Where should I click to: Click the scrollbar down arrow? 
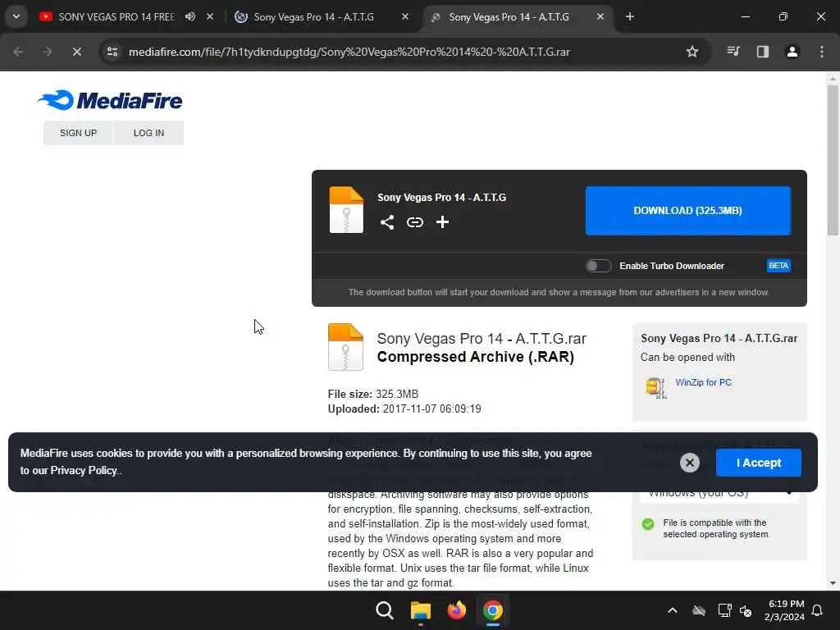pos(833,583)
